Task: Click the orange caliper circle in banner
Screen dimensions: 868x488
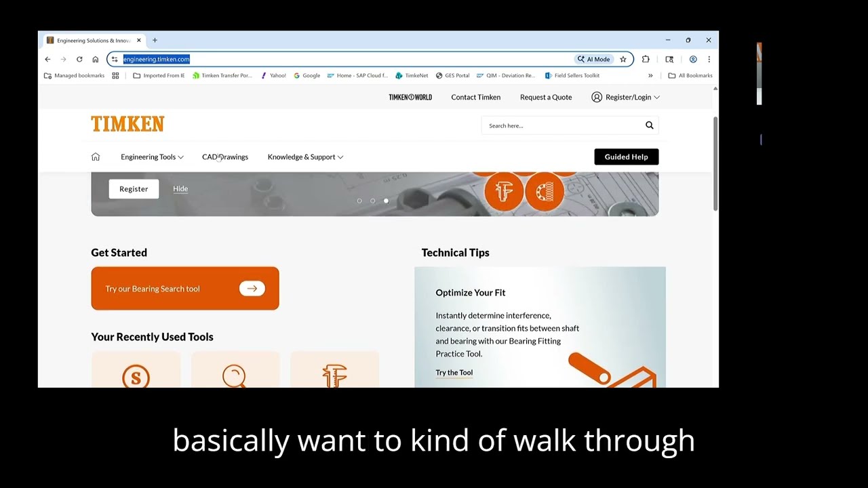Action: pos(504,192)
